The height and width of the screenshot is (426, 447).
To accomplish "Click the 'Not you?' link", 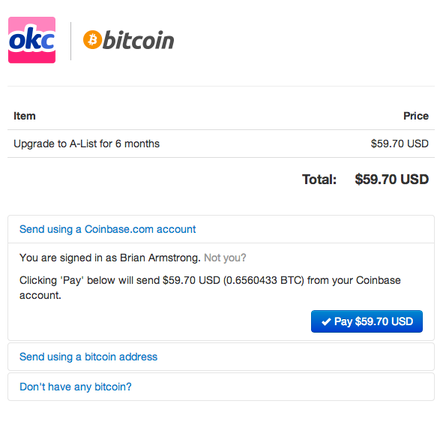I will 225,258.
